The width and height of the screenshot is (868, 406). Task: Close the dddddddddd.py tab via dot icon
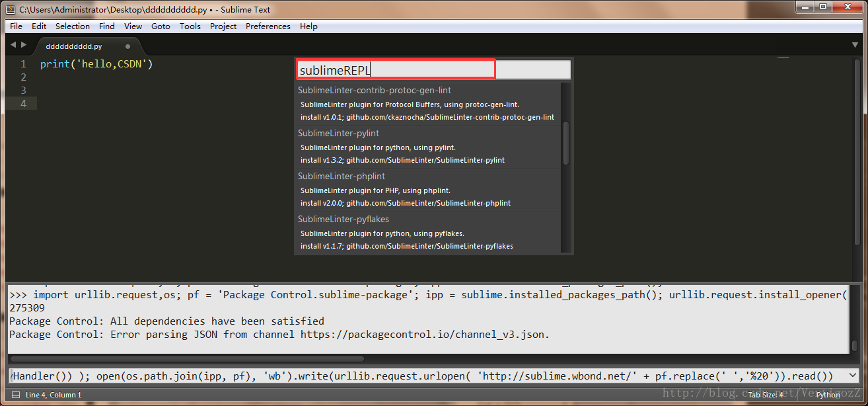[x=127, y=47]
